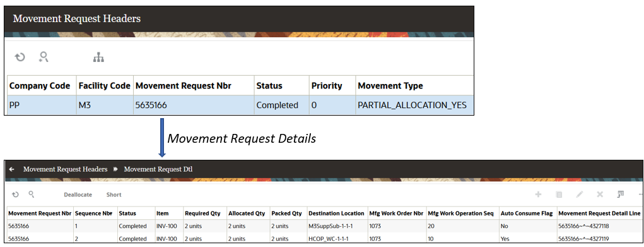
Task: Click the delete (X) icon in Dtl toolbar
Action: [600, 195]
